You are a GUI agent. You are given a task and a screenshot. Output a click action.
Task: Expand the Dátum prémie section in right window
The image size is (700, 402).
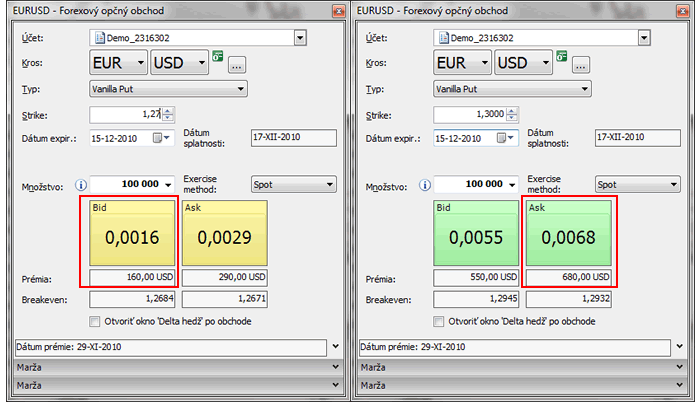click(679, 346)
